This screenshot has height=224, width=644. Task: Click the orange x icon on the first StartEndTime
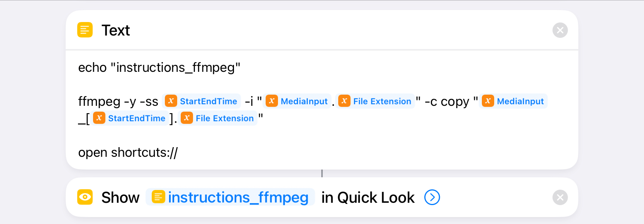171,101
